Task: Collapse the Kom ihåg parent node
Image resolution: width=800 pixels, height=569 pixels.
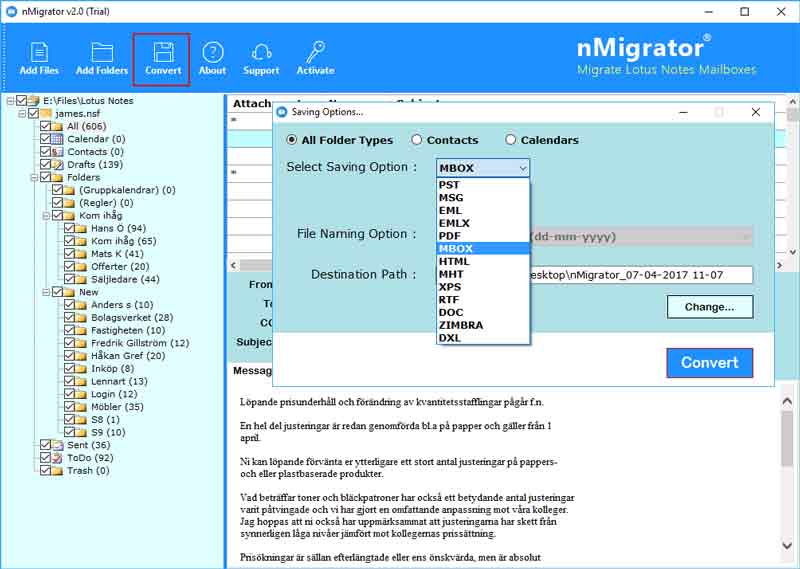Action: tap(46, 215)
